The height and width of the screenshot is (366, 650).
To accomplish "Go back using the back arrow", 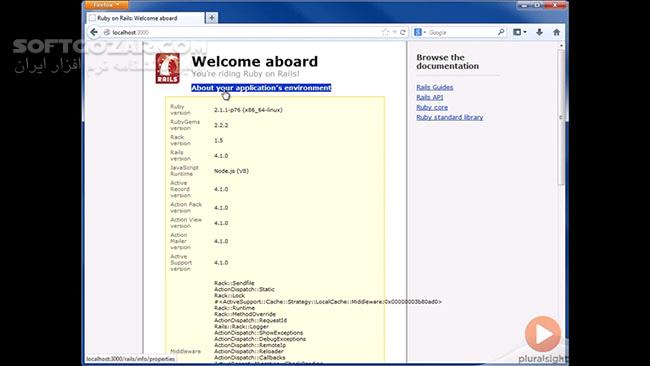I will [94, 32].
